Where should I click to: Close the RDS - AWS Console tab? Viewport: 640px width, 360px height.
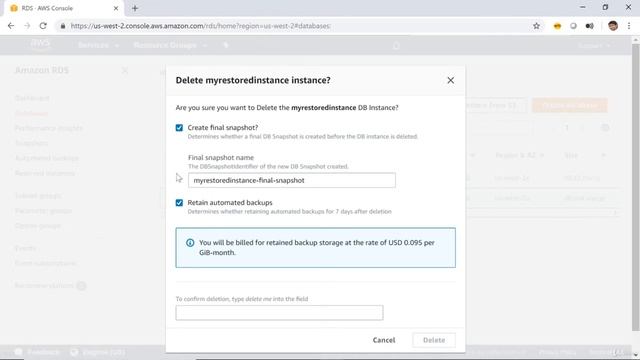tap(116, 8)
